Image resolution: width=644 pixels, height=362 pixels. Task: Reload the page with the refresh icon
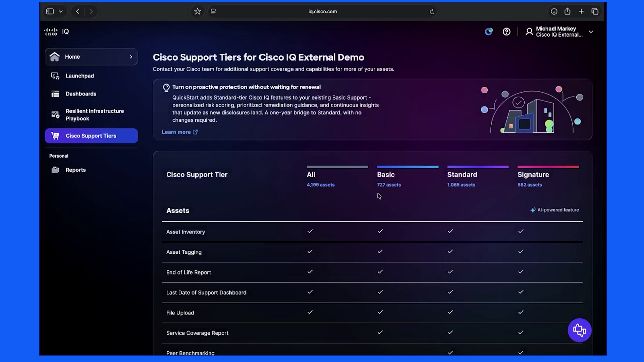point(432,12)
